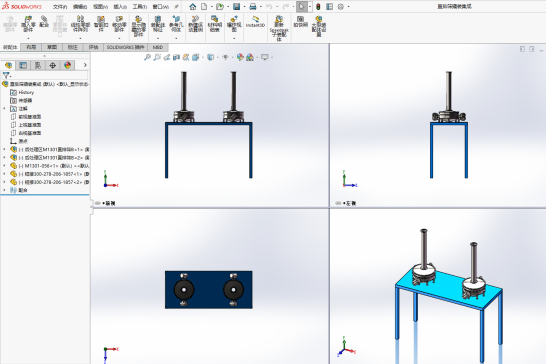The height and width of the screenshot is (364, 546).
Task: Expand the M1301-056<1> component node
Action: coord(4,166)
